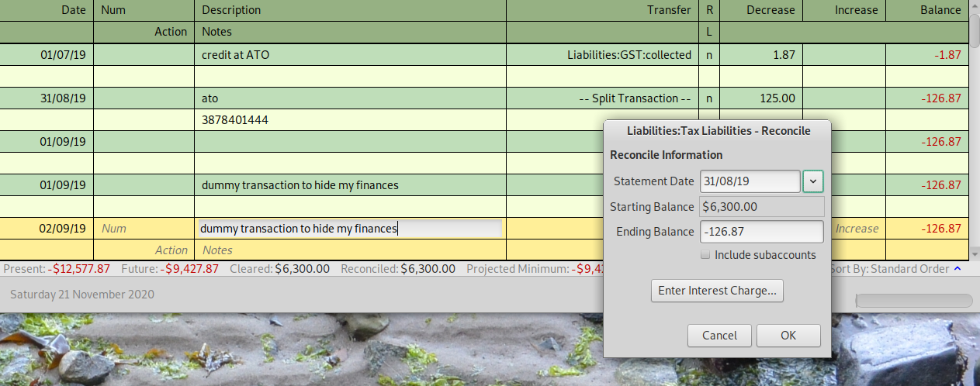Edit the Ending Balance field
The height and width of the screenshot is (386, 980).
761,232
